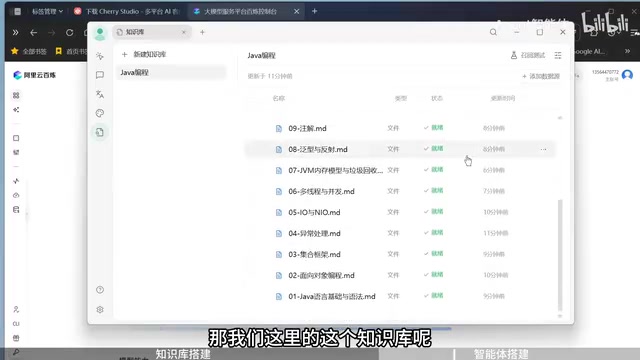Switch to 下载 Cherry Studio browser tab
Screen dimensions: 640x360
tap(127, 11)
